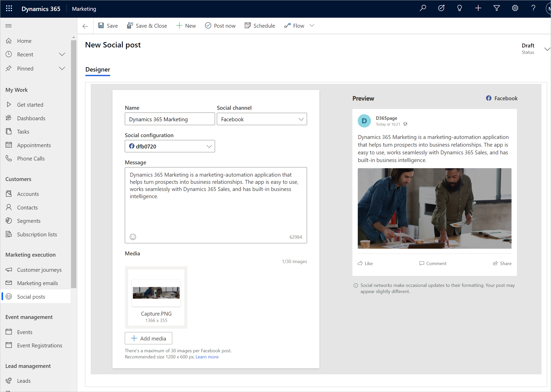Viewport: 551px width, 392px height.
Task: Expand the Social channel Facebook dropdown
Action: point(301,119)
